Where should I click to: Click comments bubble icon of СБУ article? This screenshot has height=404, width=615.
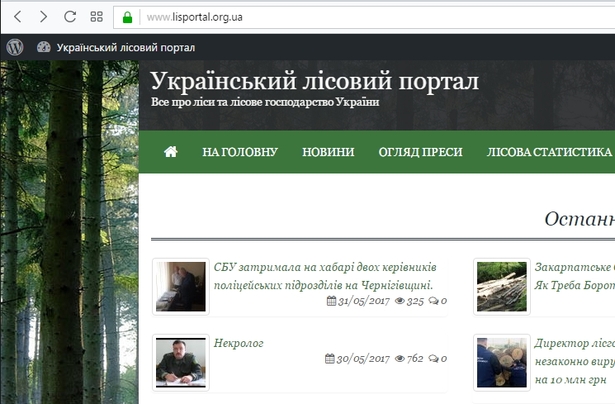click(x=433, y=301)
